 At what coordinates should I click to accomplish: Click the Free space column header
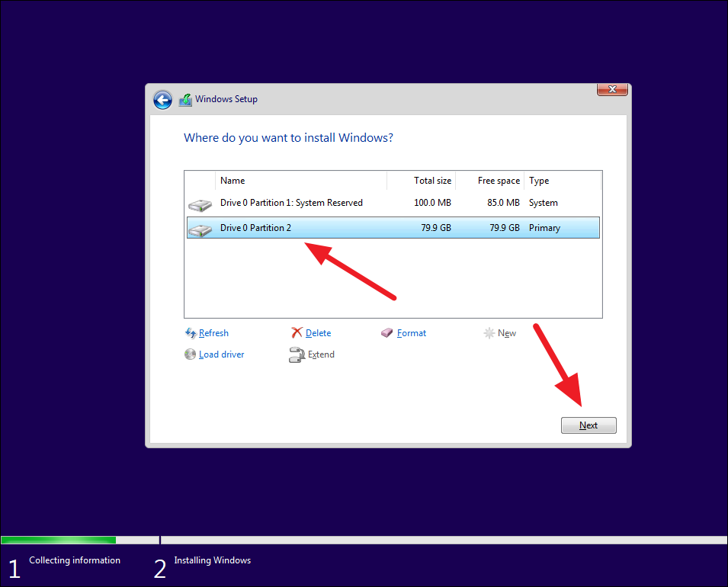(490, 181)
